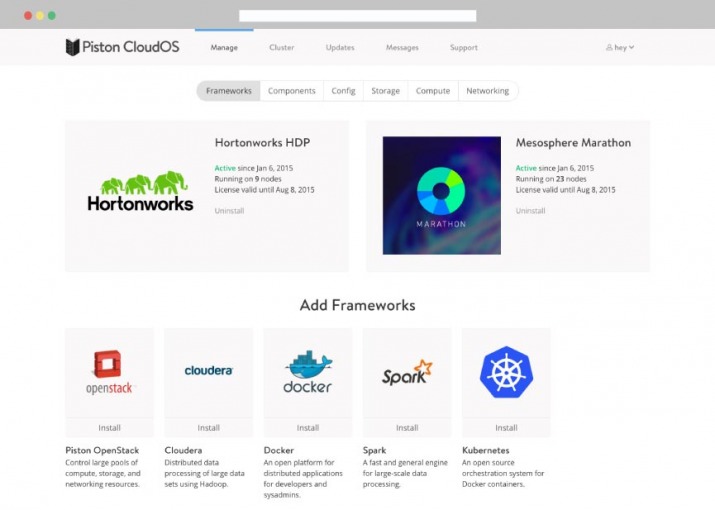715x510 pixels.
Task: Go to the Support menu
Action: [x=463, y=47]
